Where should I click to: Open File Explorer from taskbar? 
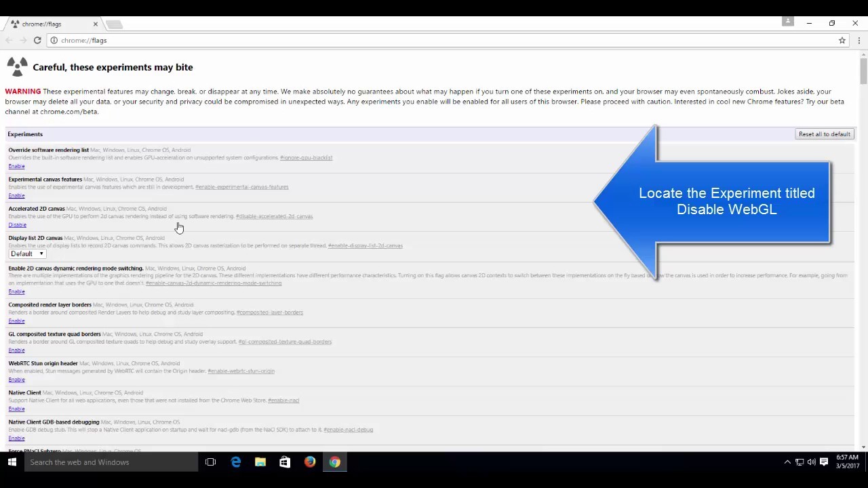(260, 462)
